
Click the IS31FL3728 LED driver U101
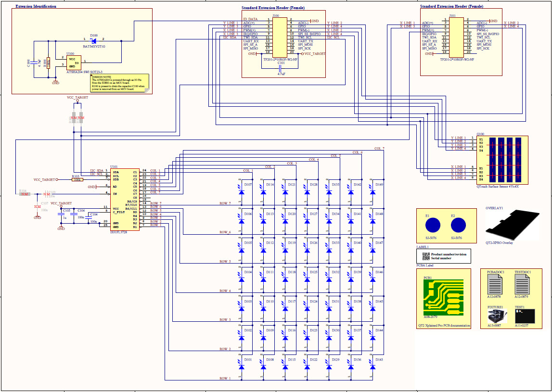(x=124, y=200)
